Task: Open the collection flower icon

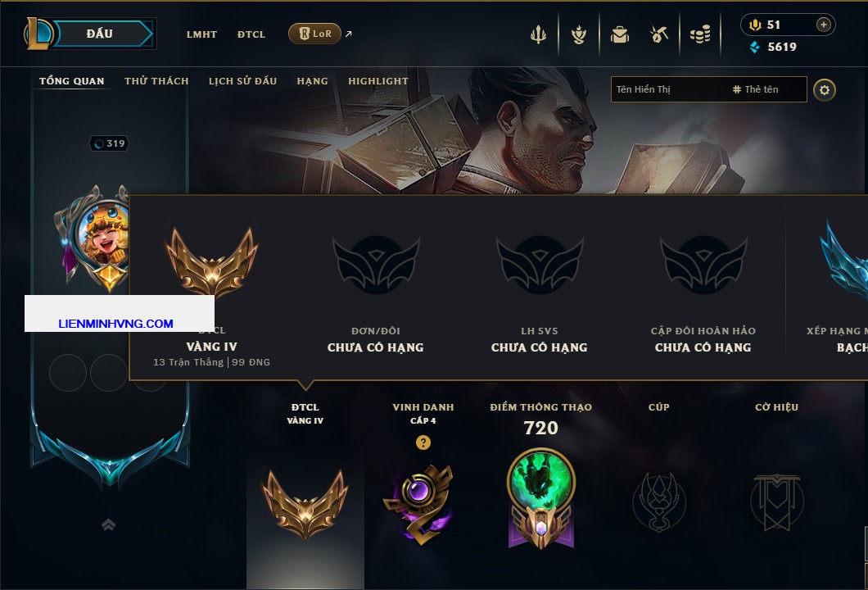Action: [x=579, y=35]
